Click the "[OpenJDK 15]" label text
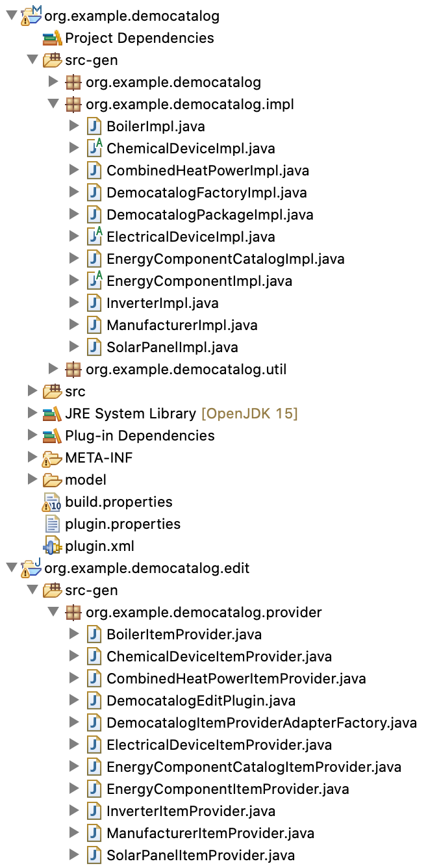The height and width of the screenshot is (868, 426). [x=249, y=413]
